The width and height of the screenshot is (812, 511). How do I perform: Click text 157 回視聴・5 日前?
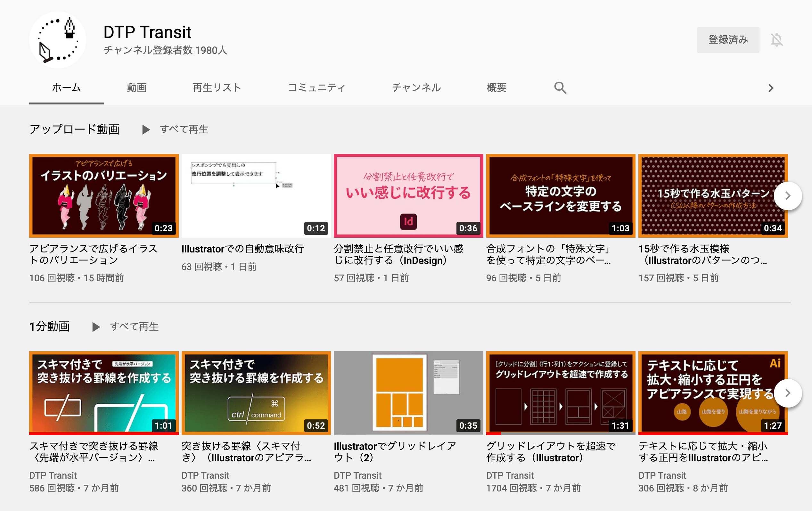tap(678, 278)
